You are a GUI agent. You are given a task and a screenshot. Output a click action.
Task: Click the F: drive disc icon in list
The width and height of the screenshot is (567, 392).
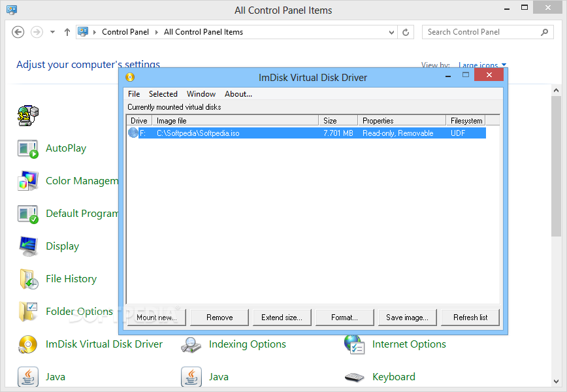coord(133,133)
